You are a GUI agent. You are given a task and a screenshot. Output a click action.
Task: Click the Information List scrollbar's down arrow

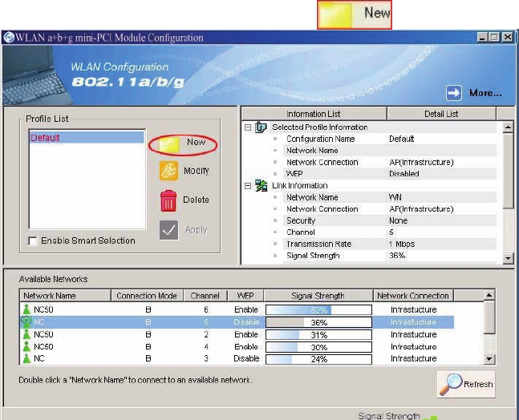508,258
